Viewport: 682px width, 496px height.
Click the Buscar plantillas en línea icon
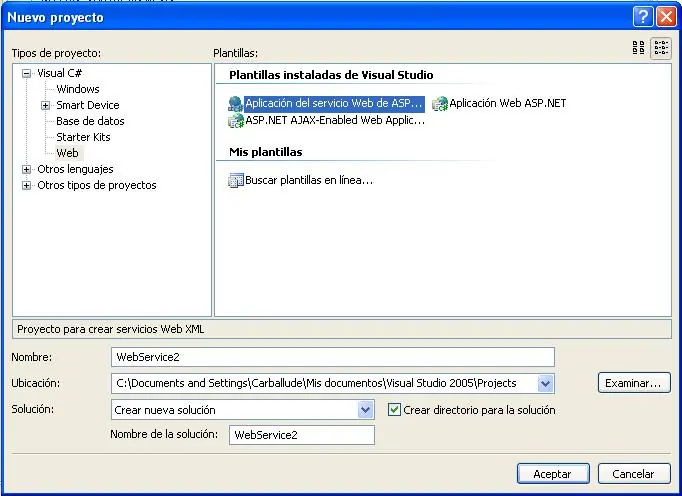coord(236,180)
